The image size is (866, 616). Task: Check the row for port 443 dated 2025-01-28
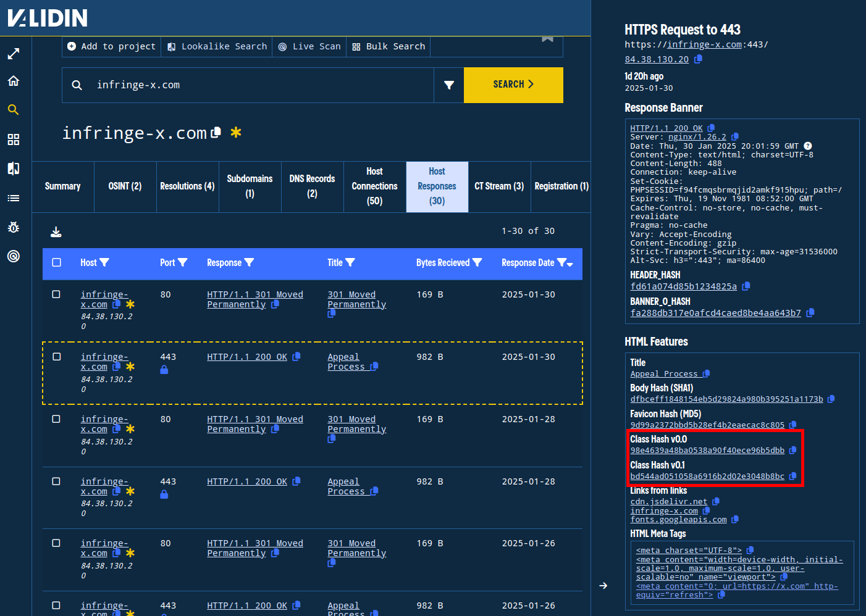pyautogui.click(x=56, y=481)
